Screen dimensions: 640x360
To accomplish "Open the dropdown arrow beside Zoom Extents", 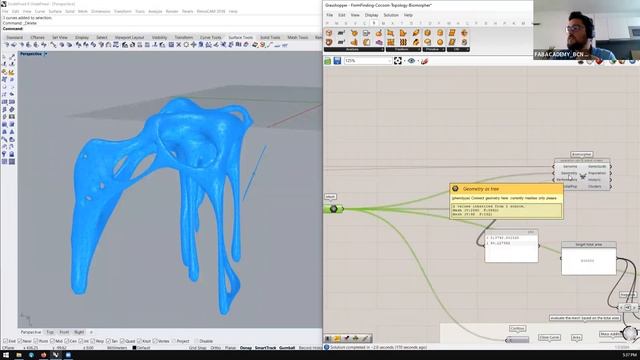I will [404, 61].
